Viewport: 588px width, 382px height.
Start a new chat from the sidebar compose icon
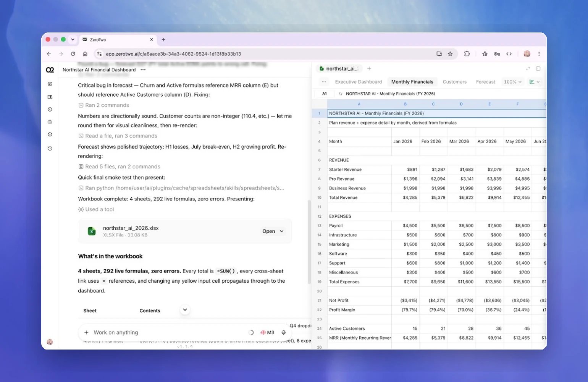[50, 84]
